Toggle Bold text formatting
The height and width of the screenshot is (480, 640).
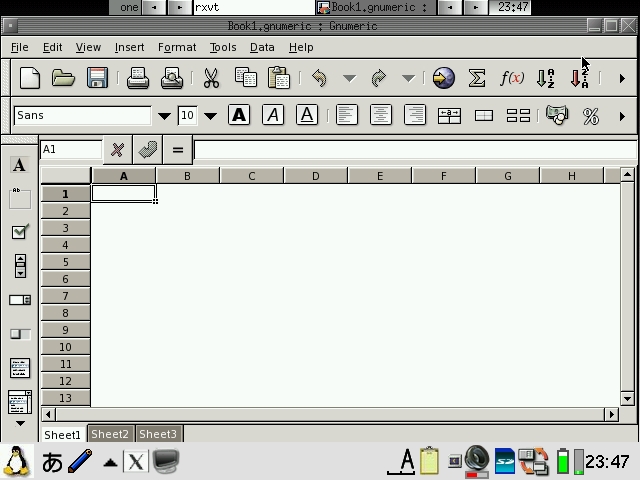(x=239, y=115)
